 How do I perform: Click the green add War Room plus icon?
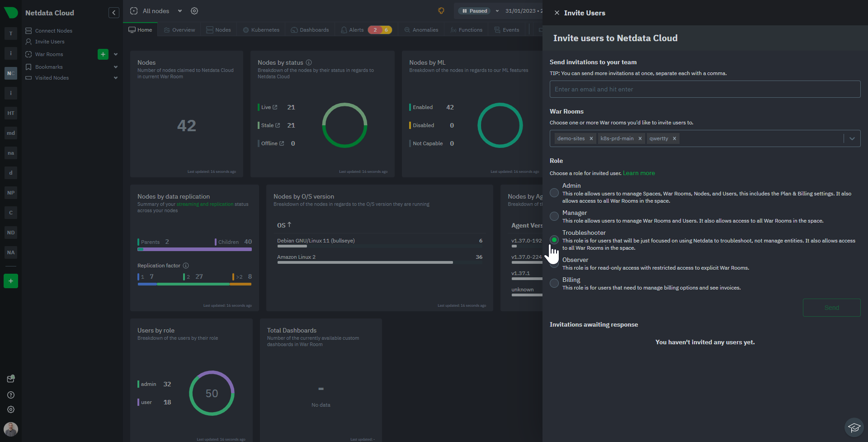coord(103,54)
